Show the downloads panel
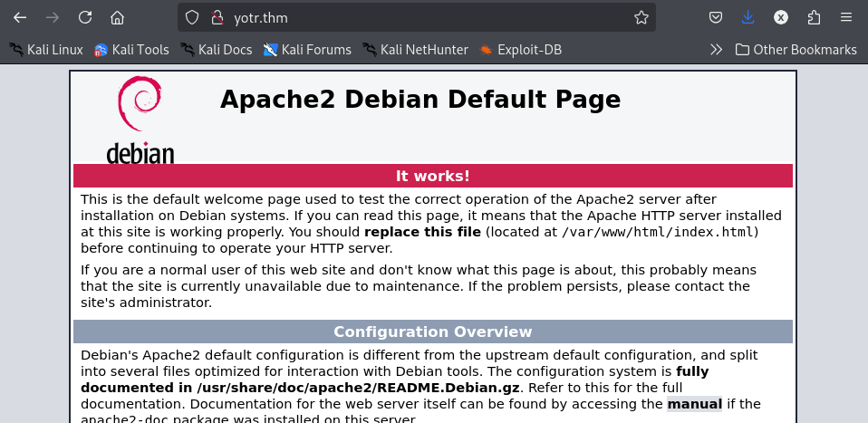This screenshot has height=423, width=868. (x=747, y=18)
